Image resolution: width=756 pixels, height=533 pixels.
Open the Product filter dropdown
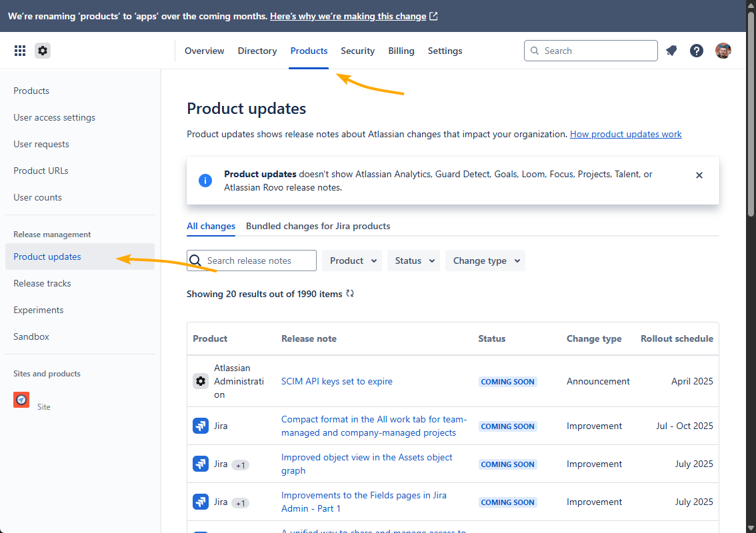click(x=351, y=261)
